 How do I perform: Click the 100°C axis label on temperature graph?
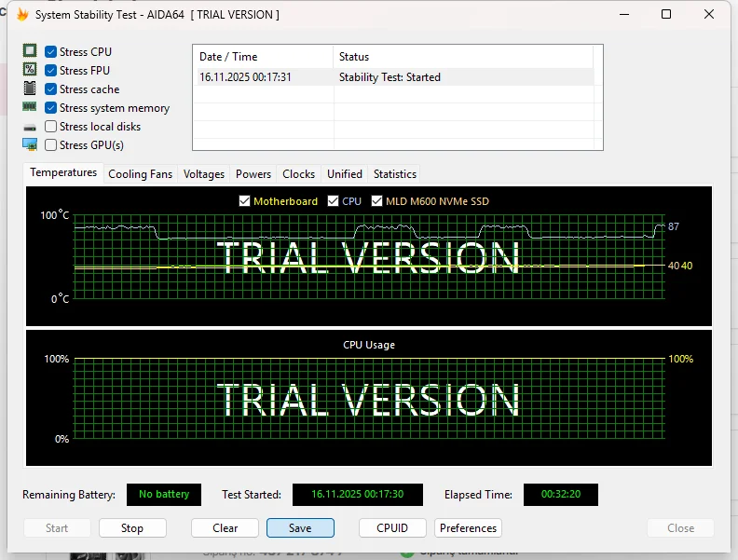(x=55, y=215)
